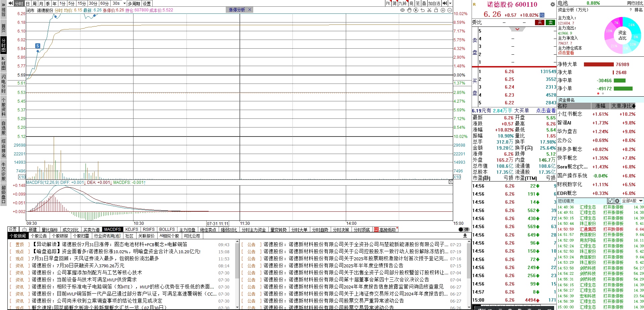
Task: Toggle the 竞 auction button
Action: (x=411, y=3)
